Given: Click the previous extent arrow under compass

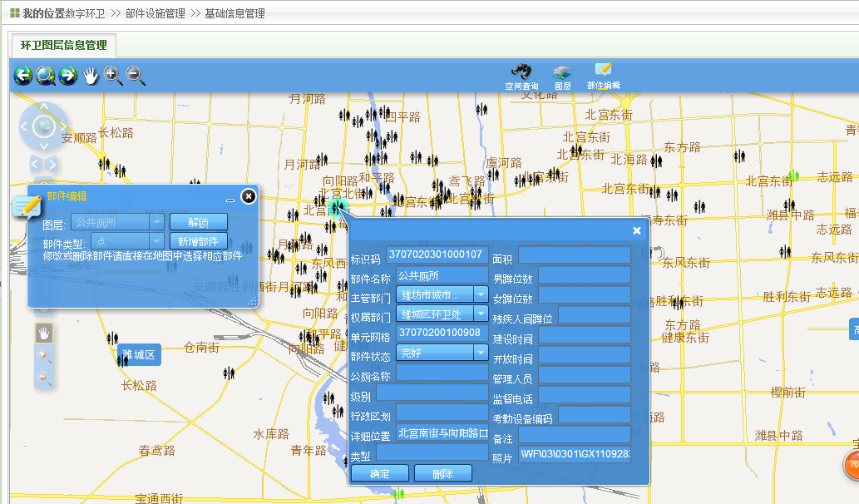Looking at the screenshot, I should [35, 164].
